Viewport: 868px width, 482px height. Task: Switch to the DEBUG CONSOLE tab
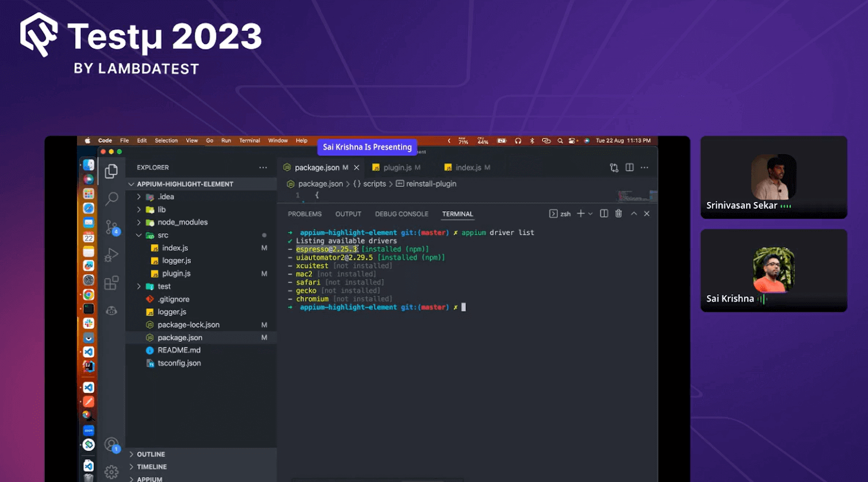point(401,214)
